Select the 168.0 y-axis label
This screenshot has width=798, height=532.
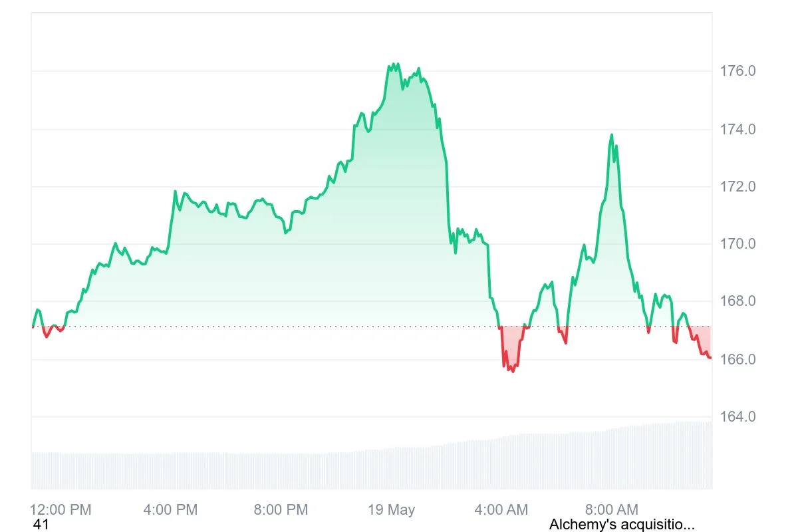[737, 302]
